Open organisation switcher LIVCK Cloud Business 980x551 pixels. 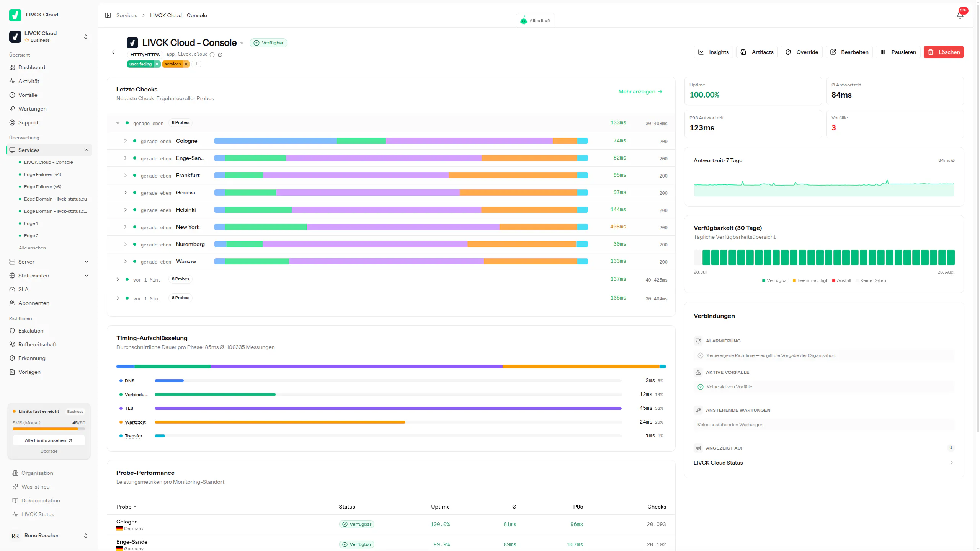pyautogui.click(x=49, y=36)
